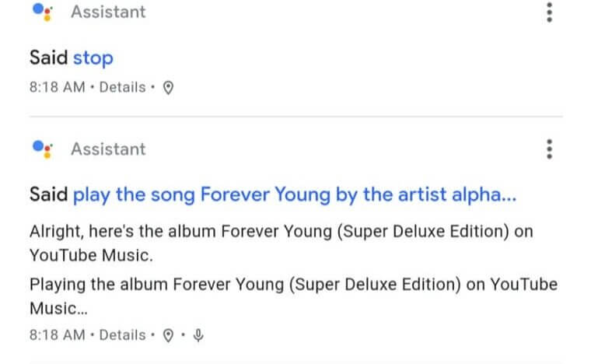Click microphone icon in the Forever Young entry
The image size is (591, 364).
198,335
